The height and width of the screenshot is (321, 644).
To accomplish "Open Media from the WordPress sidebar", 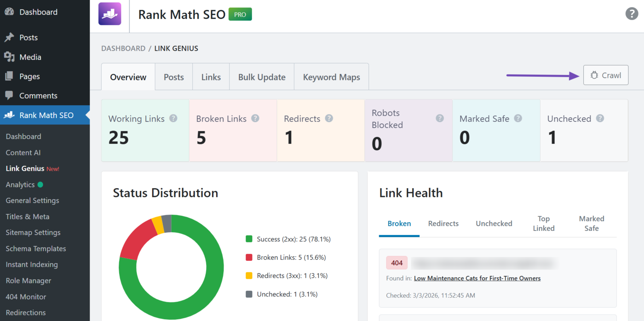I will (x=30, y=57).
